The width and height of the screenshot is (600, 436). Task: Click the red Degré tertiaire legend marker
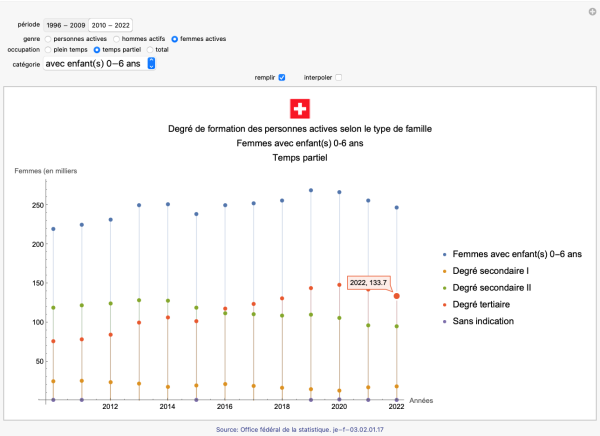[443, 305]
